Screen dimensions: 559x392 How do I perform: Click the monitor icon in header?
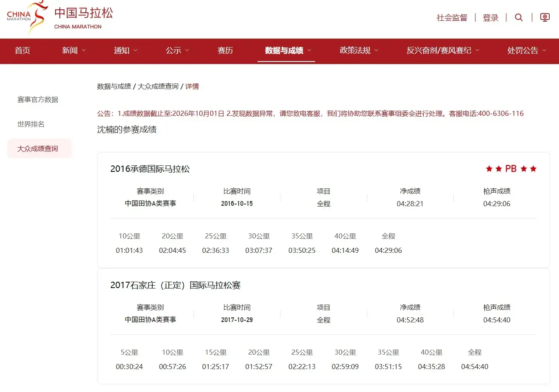545,17
